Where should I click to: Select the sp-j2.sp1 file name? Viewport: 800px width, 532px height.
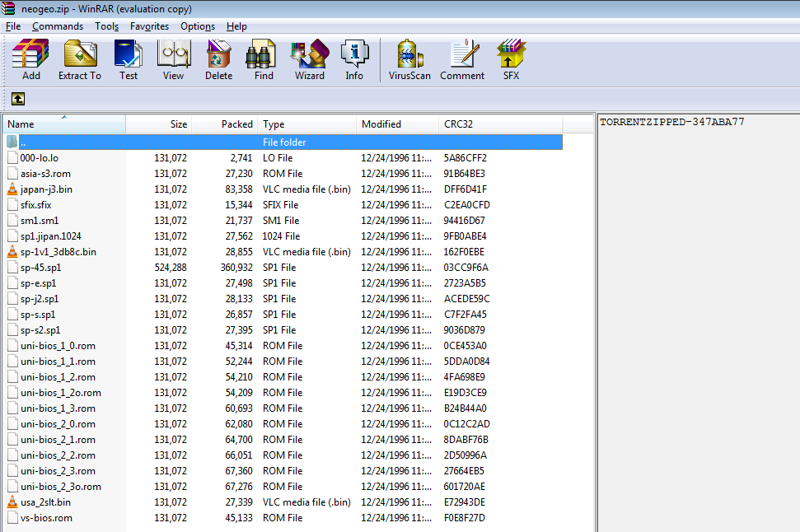[40, 299]
